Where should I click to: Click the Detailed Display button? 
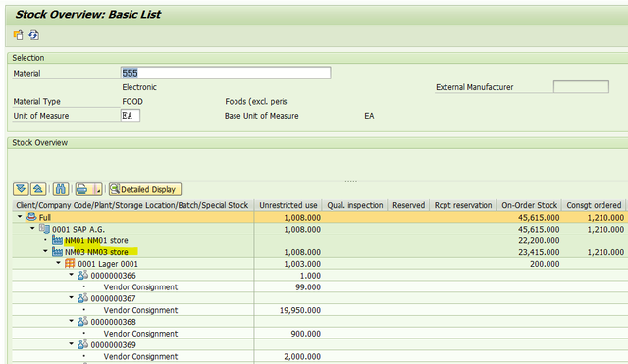coord(145,189)
